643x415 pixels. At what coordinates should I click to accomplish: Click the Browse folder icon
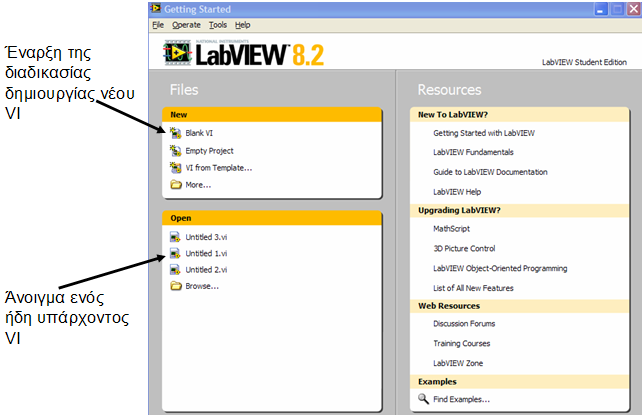pyautogui.click(x=176, y=286)
